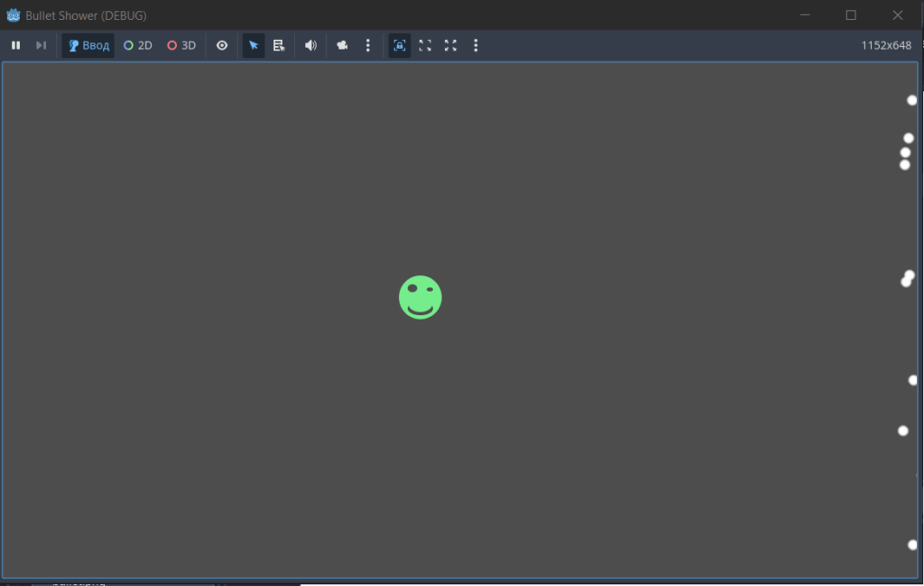Select the 2D selection mode

click(138, 45)
